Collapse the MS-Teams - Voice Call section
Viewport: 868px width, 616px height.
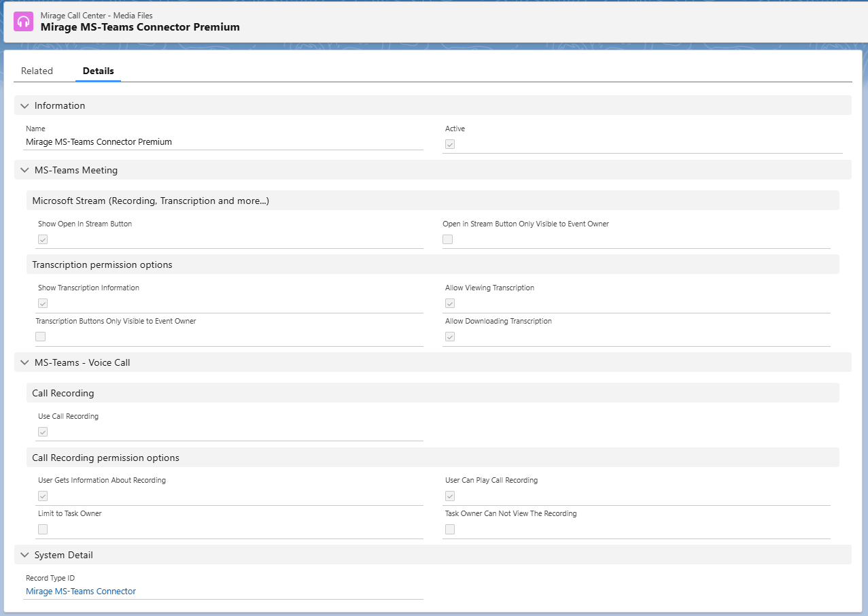click(24, 362)
